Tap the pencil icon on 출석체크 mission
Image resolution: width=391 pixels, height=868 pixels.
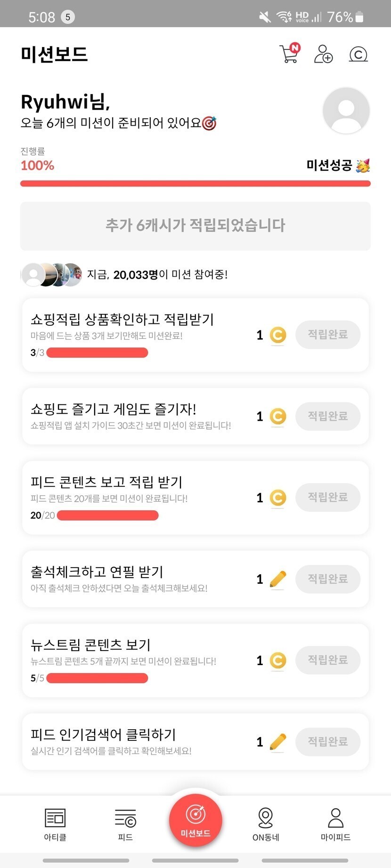[278, 579]
